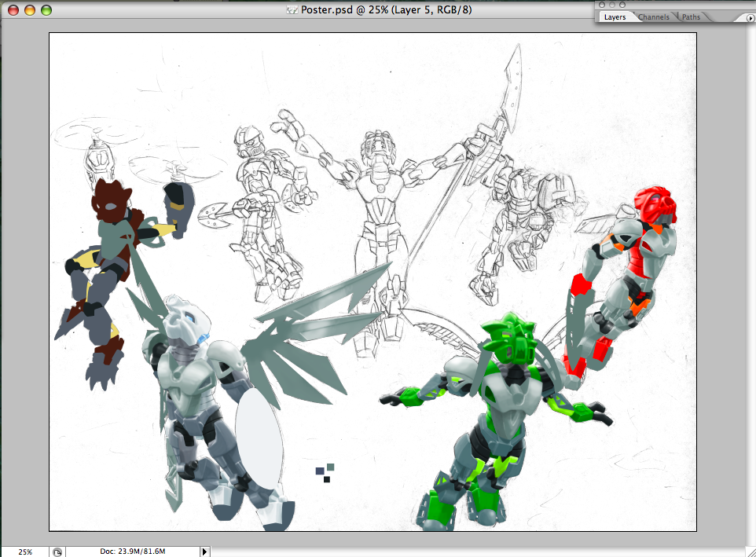Click the 25% zoom level field

pyautogui.click(x=25, y=552)
